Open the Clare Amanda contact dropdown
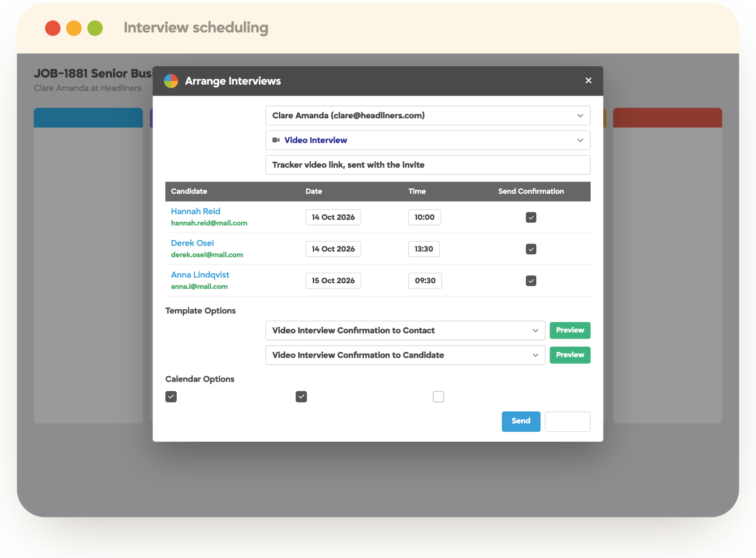This screenshot has width=756, height=558. click(428, 115)
